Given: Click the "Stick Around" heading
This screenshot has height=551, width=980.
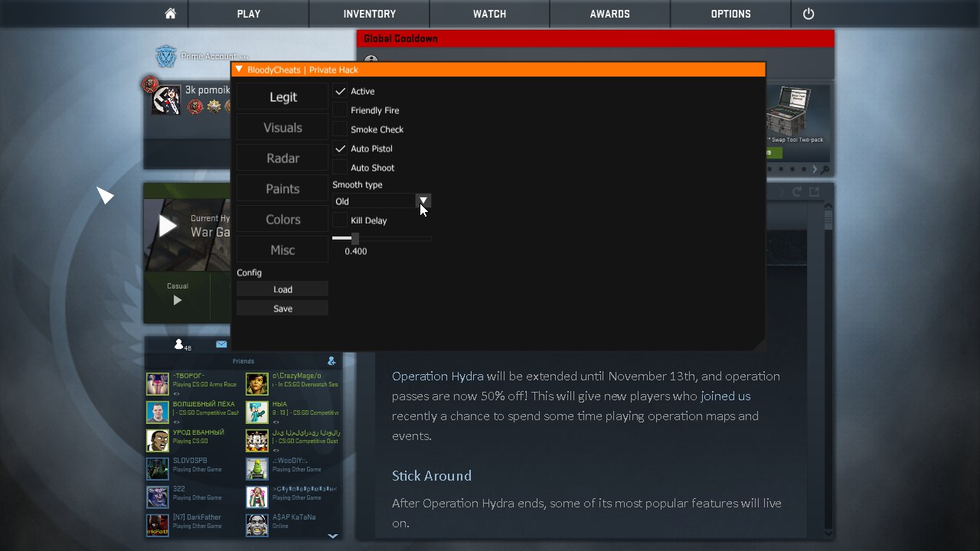Looking at the screenshot, I should coord(432,476).
